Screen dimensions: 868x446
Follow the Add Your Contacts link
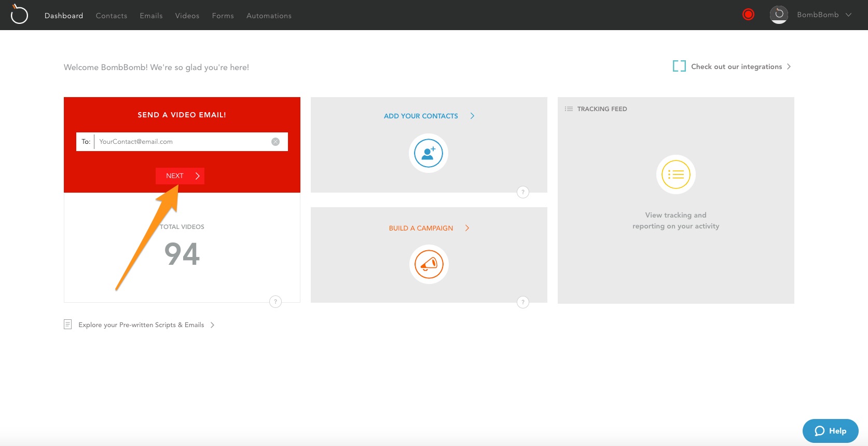tap(421, 116)
